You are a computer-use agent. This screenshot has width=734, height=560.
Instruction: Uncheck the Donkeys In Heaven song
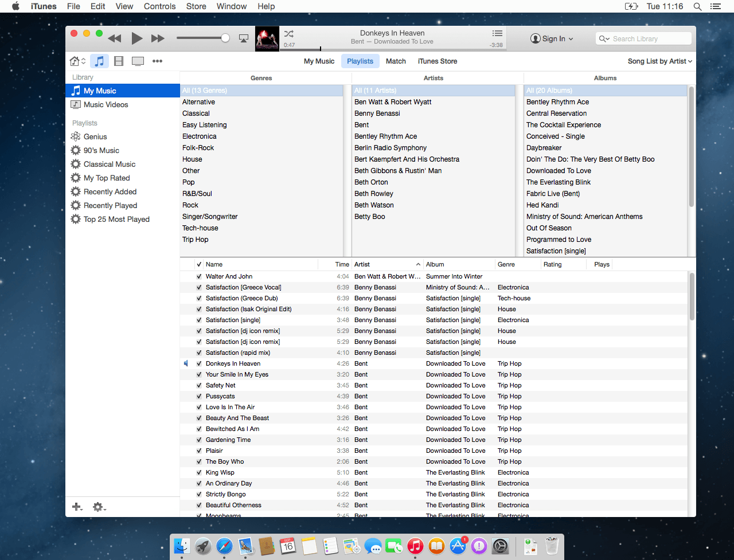point(199,363)
